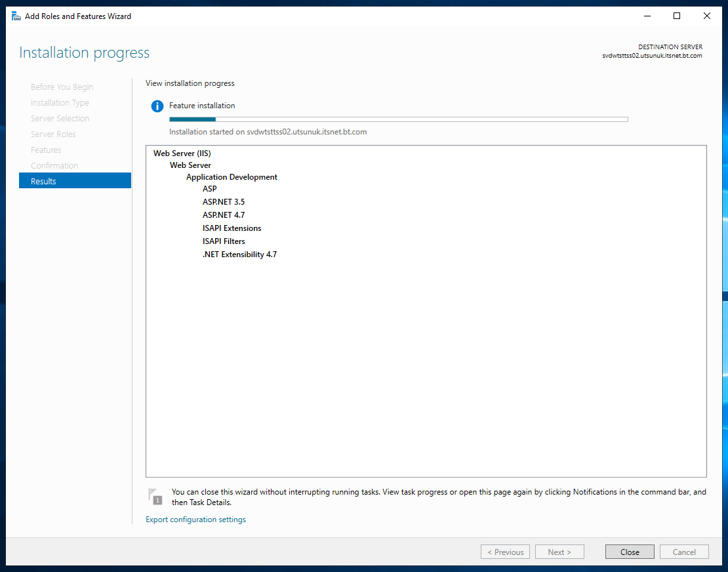Click the destination server name text
Image resolution: width=728 pixels, height=572 pixels.
(652, 56)
